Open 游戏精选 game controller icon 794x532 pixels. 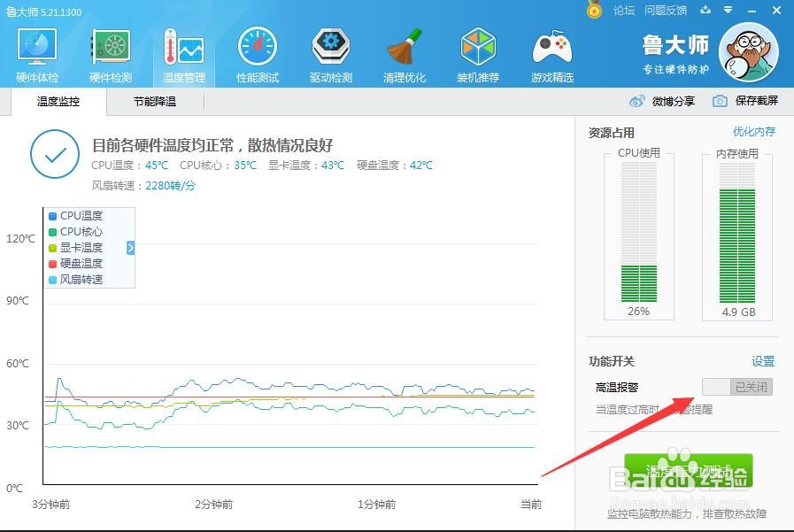tap(552, 55)
